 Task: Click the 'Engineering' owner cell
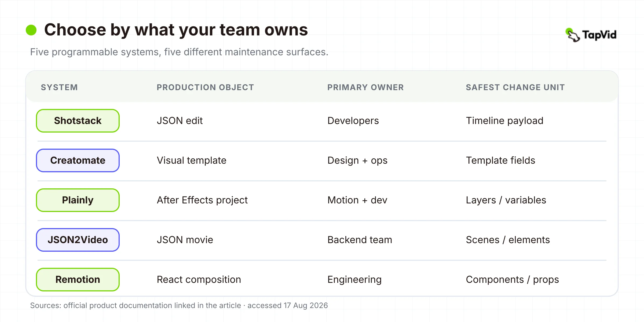tap(354, 280)
